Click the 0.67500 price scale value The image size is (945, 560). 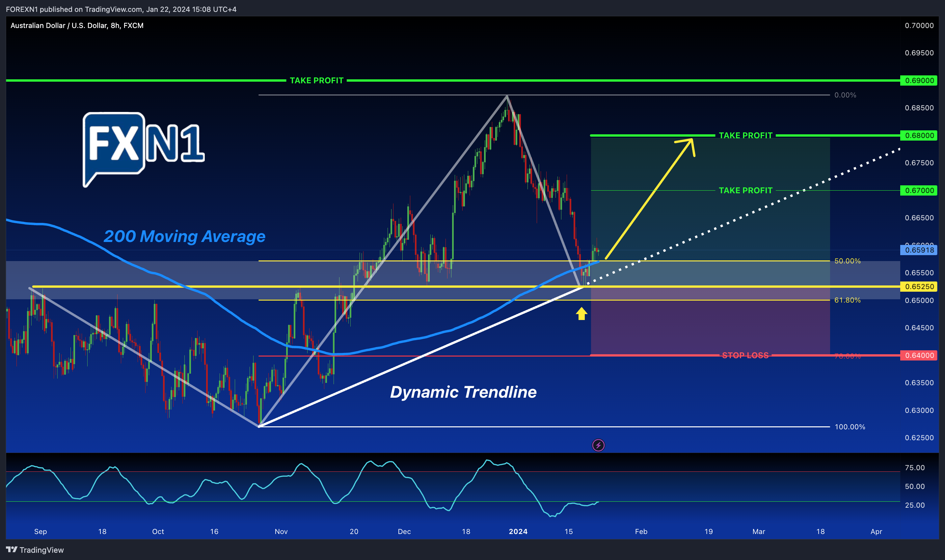coord(919,163)
